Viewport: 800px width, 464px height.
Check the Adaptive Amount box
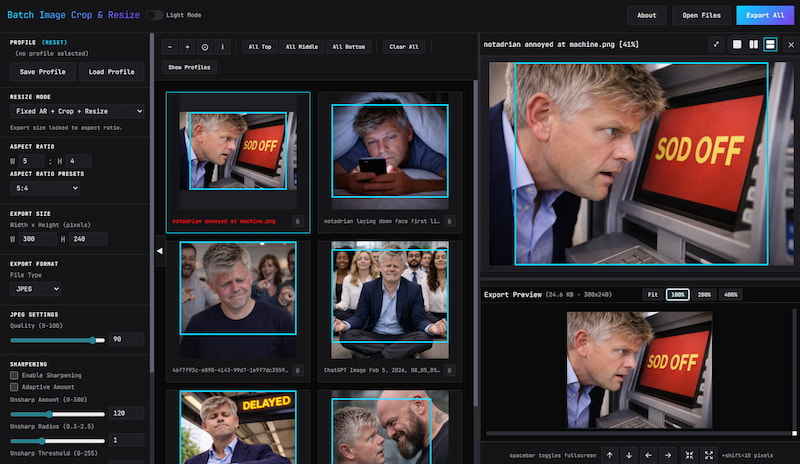click(14, 386)
